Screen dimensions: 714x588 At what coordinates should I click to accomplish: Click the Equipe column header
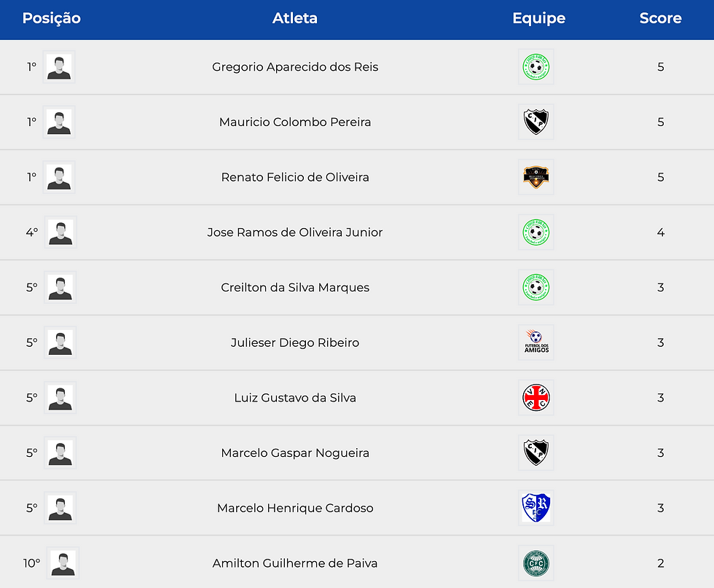pyautogui.click(x=538, y=19)
